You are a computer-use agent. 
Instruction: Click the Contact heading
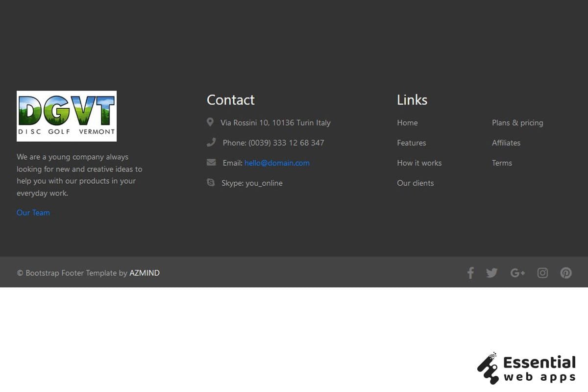tap(231, 100)
